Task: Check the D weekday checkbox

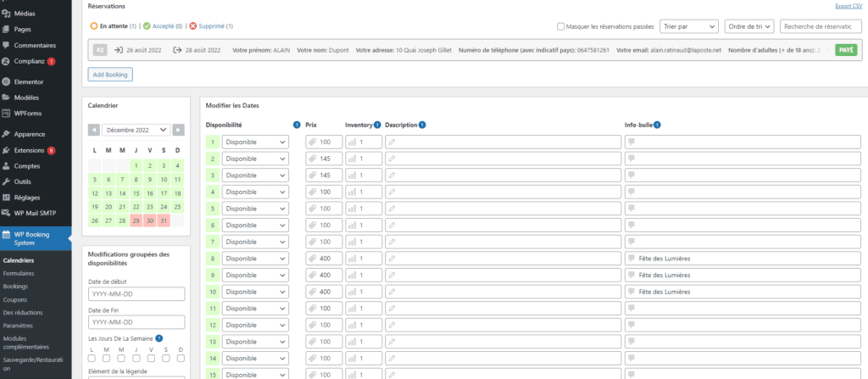Action: click(181, 358)
